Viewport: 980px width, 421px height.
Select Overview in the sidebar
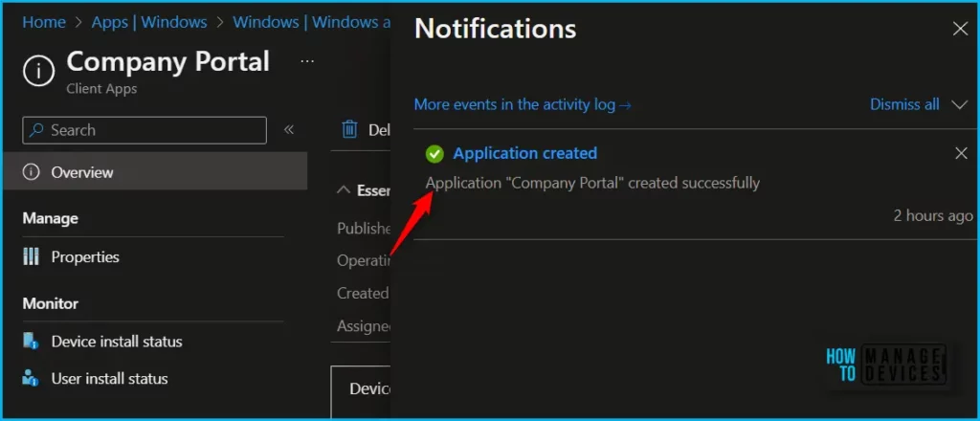coord(156,172)
